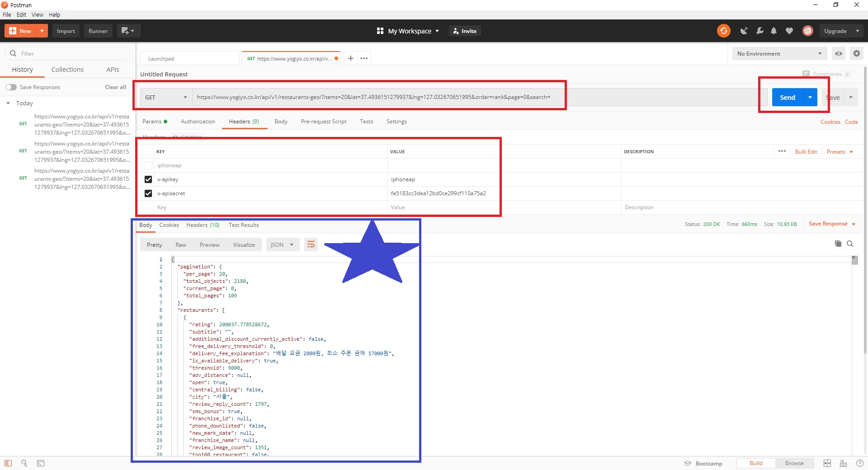The image size is (868, 470).
Task: Click the Invite button
Action: pyautogui.click(x=465, y=31)
